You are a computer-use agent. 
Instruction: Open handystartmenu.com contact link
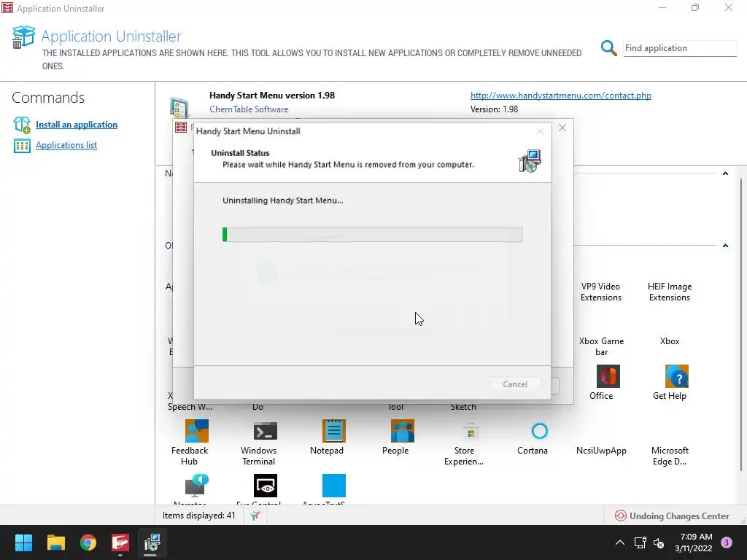click(x=561, y=96)
